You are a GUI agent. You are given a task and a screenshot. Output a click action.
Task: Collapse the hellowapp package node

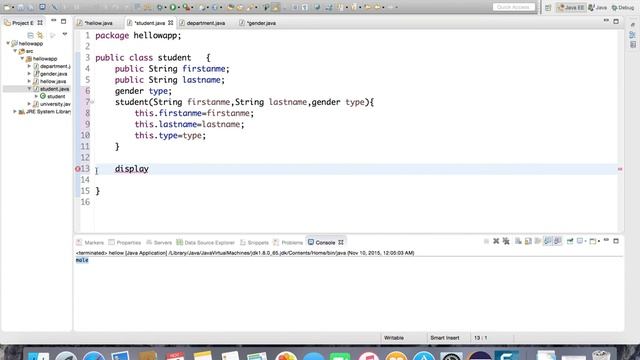tap(22, 58)
